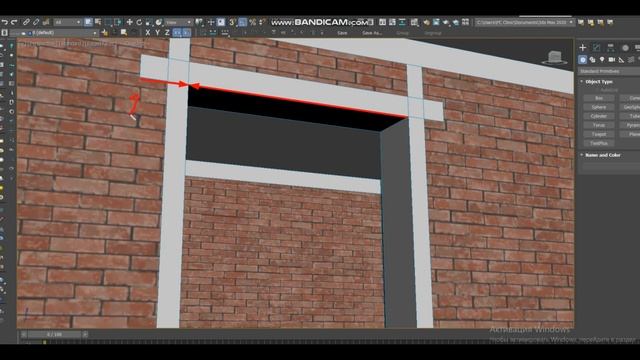This screenshot has width=640, height=360.
Task: Select the Helpers category icon
Action: 621,60
